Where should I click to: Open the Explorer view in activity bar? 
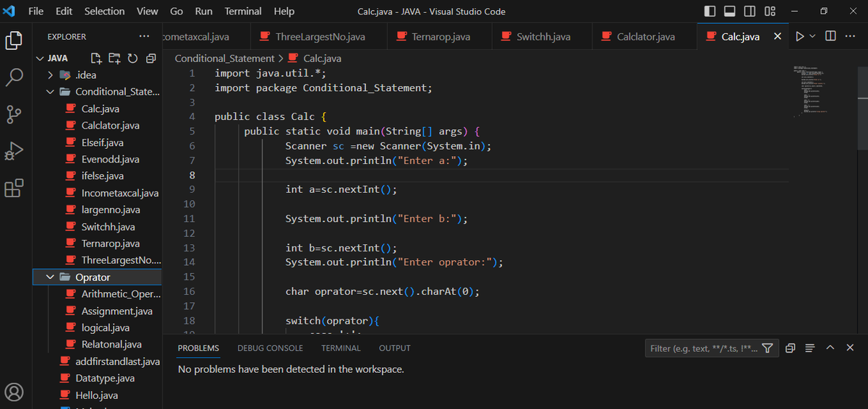(x=14, y=40)
